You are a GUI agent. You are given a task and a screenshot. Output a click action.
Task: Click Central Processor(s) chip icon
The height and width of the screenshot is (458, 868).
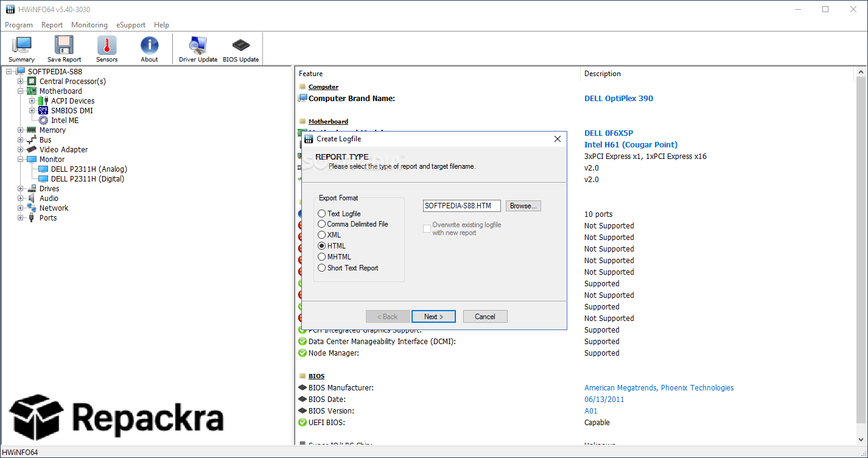pos(32,82)
